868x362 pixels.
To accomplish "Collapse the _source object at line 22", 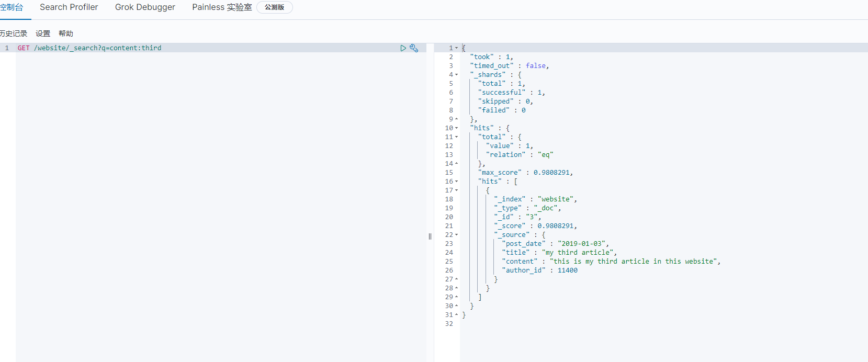I will point(456,235).
